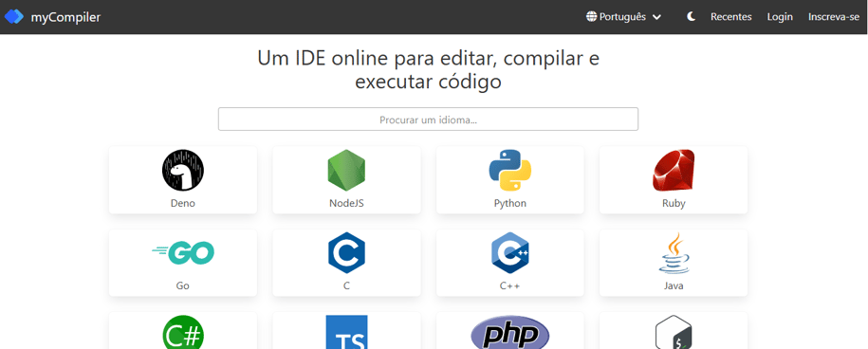Focus the Procurar um idioma search field

[x=428, y=119]
